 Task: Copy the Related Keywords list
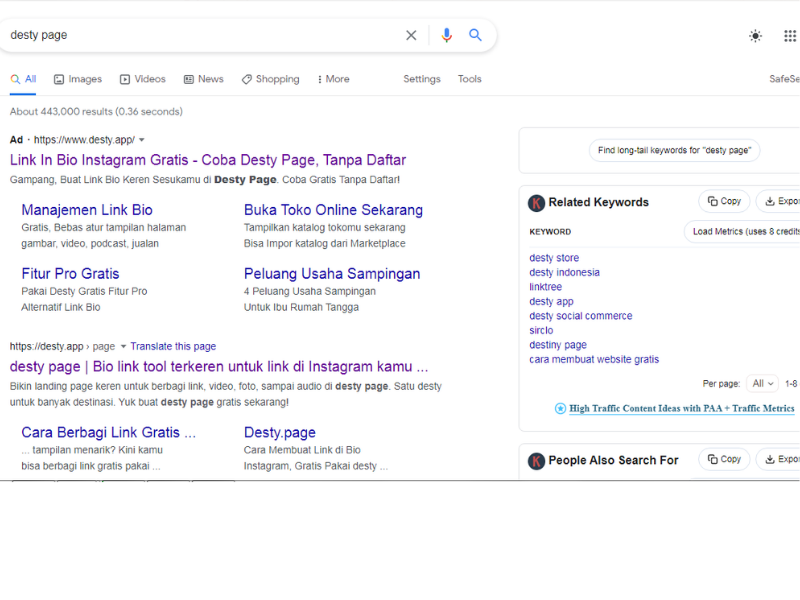[x=724, y=201]
